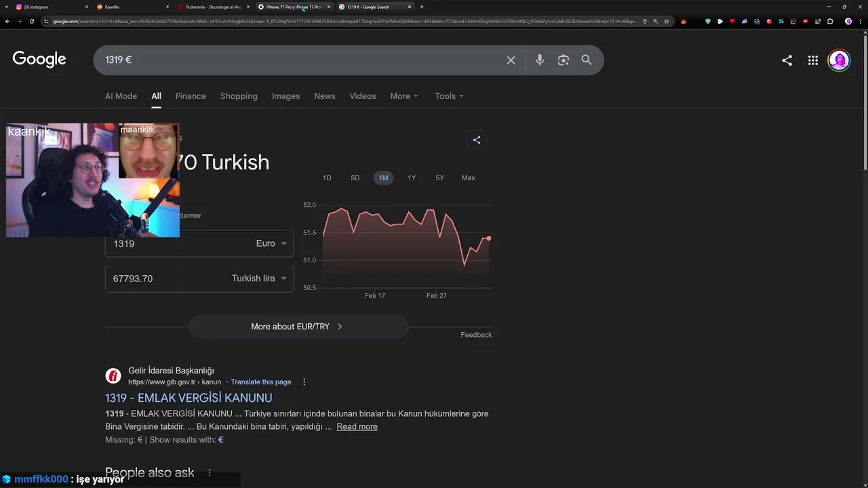This screenshot has height=488, width=868.
Task: Start voice search with the microphone icon
Action: click(540, 60)
